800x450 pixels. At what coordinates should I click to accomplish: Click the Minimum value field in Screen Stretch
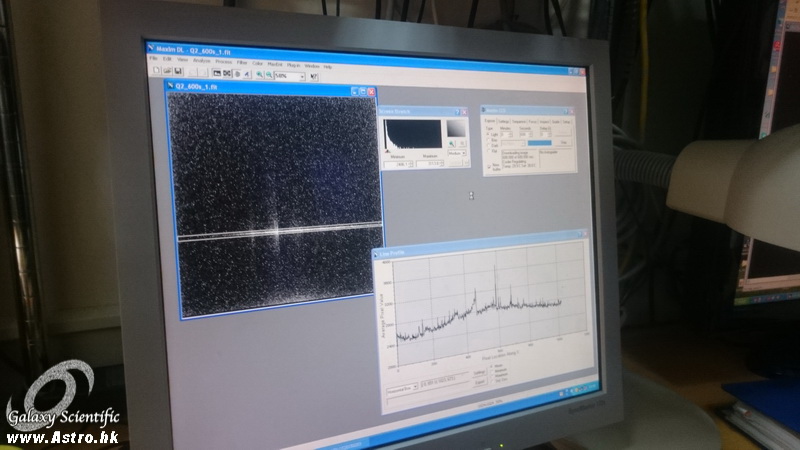click(396, 164)
